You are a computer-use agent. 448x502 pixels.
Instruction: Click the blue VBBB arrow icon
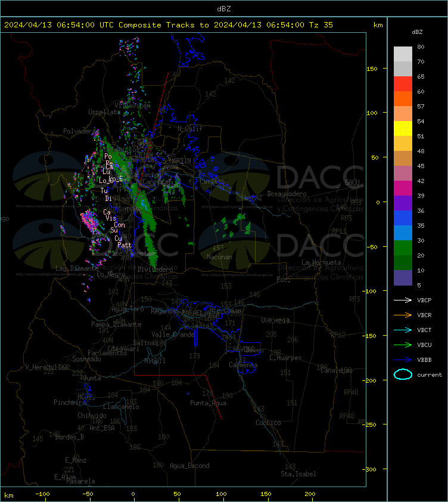[403, 360]
